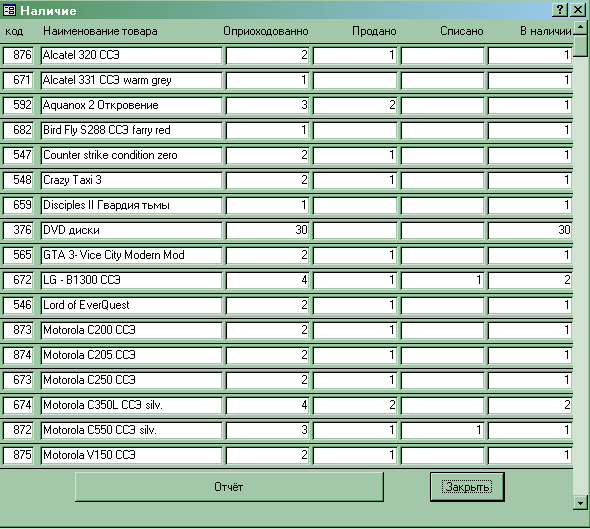Click code field 672
Viewport: 590px width, 529px height.
(x=18, y=280)
